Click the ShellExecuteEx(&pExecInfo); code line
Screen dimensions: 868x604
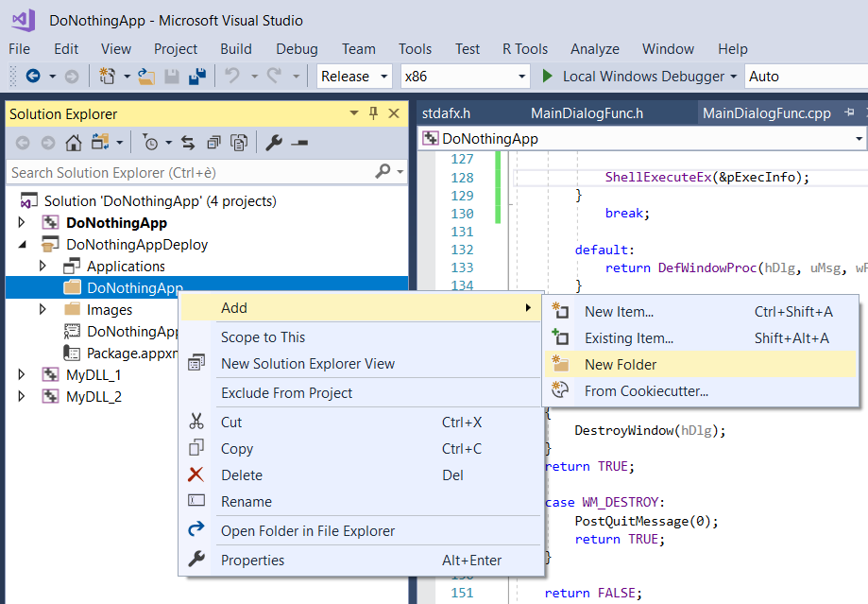706,178
